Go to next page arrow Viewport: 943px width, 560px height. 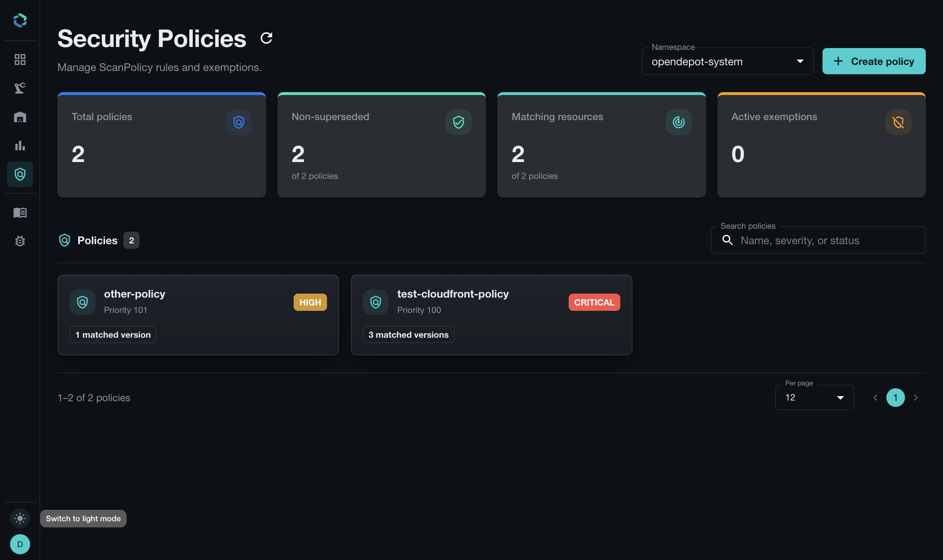(916, 398)
